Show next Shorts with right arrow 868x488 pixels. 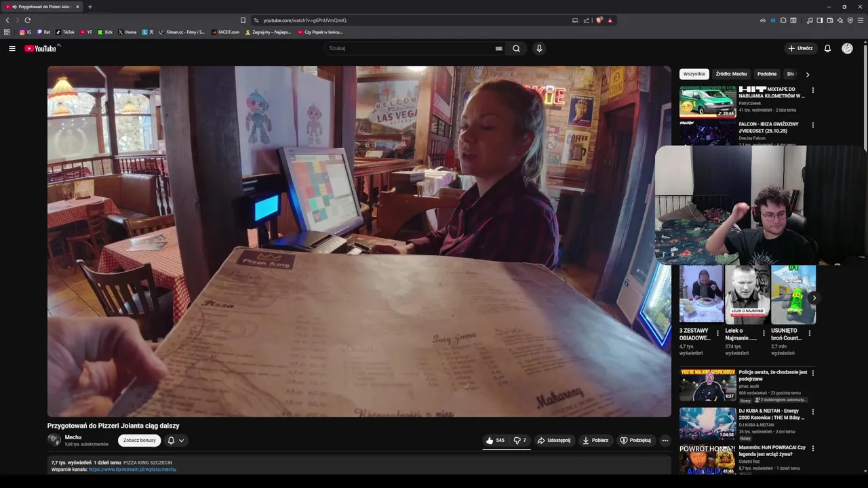coord(814,298)
